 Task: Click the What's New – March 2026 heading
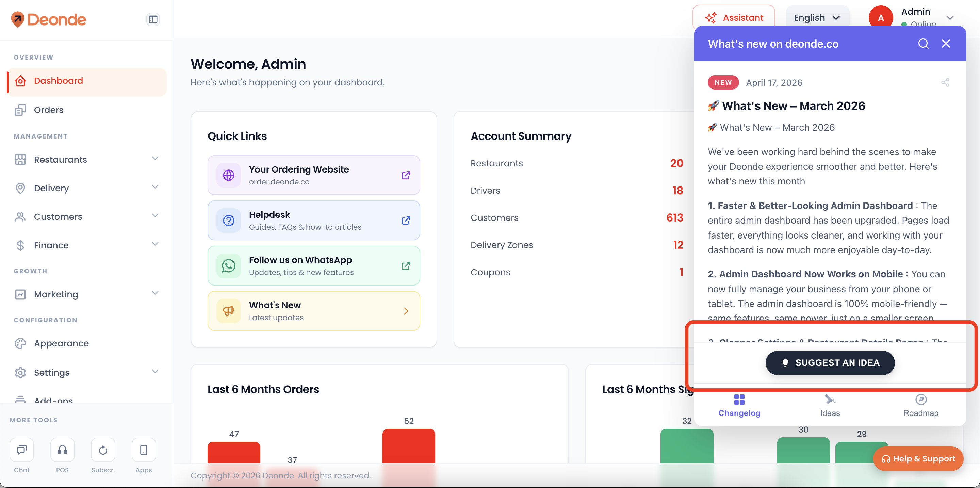click(x=786, y=106)
